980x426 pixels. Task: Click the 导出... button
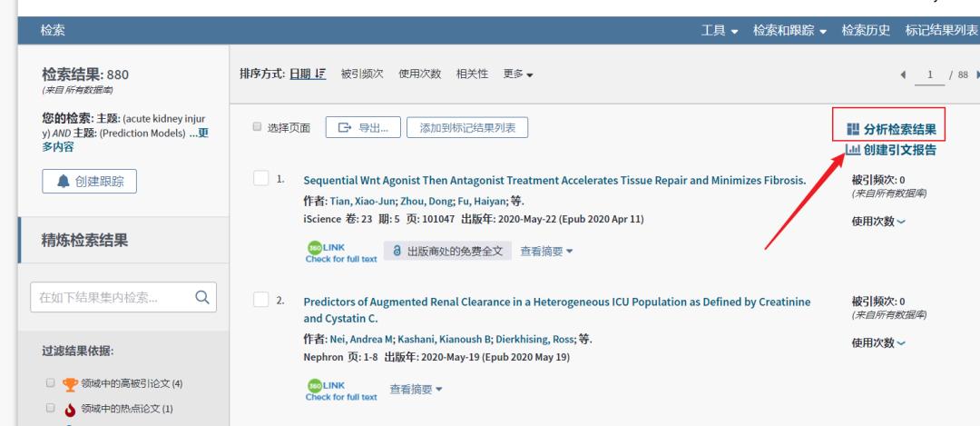[x=363, y=127]
